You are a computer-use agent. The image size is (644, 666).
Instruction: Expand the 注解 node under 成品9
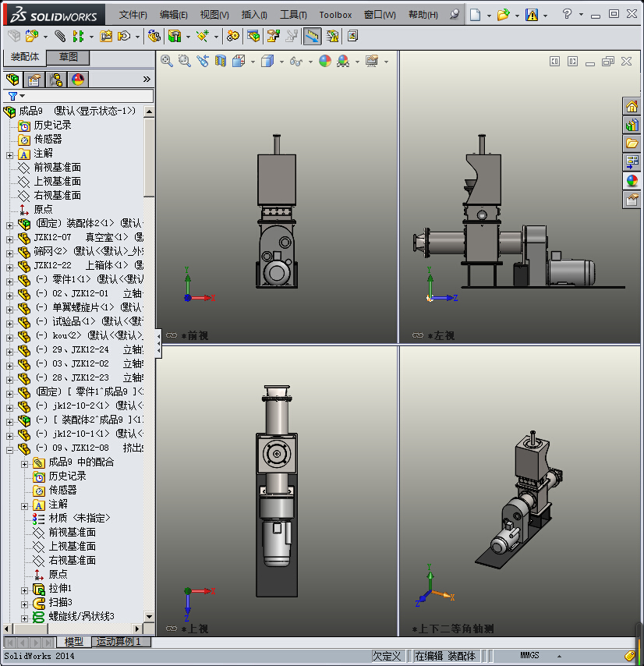9,155
